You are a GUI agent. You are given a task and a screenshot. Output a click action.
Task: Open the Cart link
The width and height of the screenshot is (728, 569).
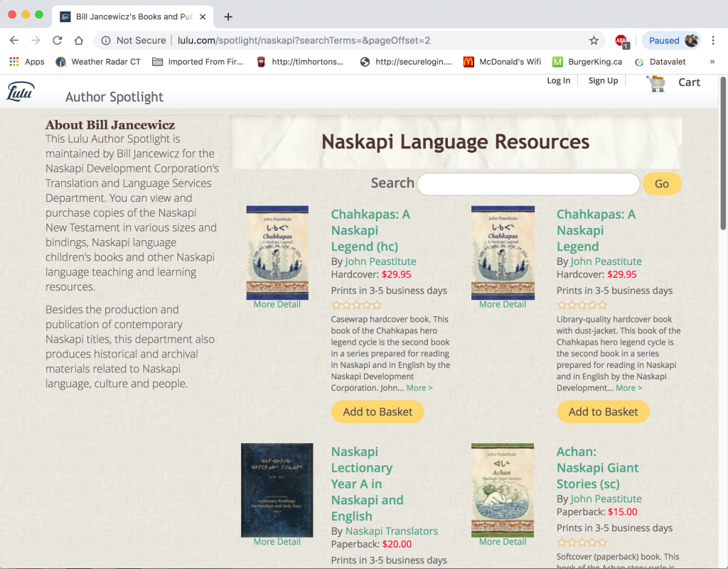click(x=689, y=82)
